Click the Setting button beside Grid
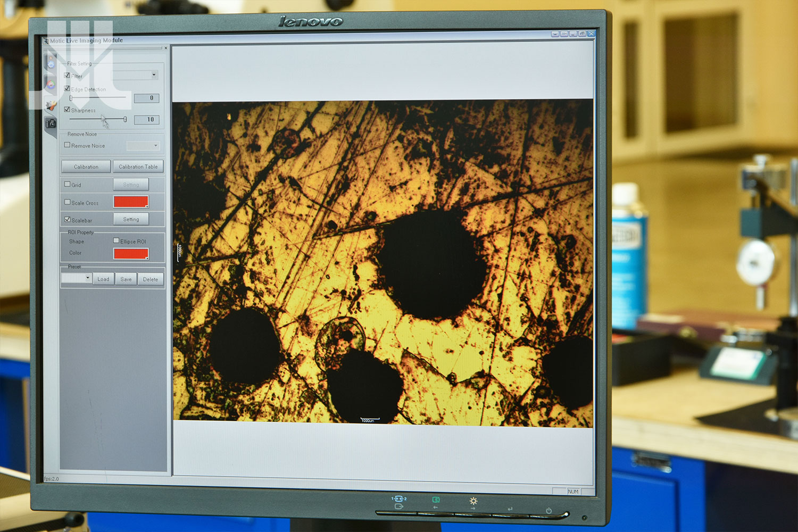Screen dimensions: 798x532 click(131, 185)
